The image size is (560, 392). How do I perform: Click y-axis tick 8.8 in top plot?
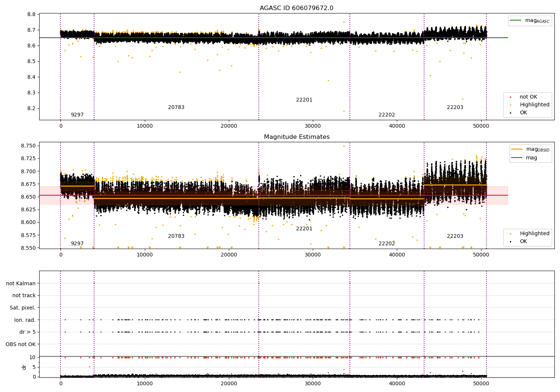coord(31,15)
